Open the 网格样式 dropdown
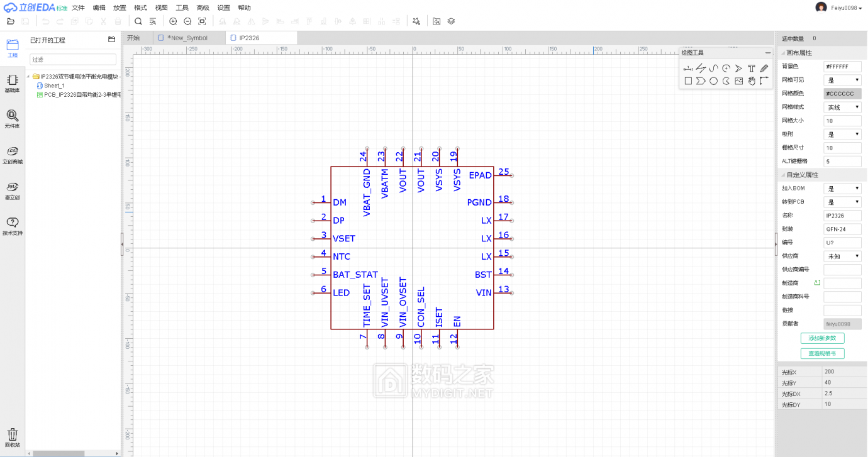868x457 pixels. 842,107
